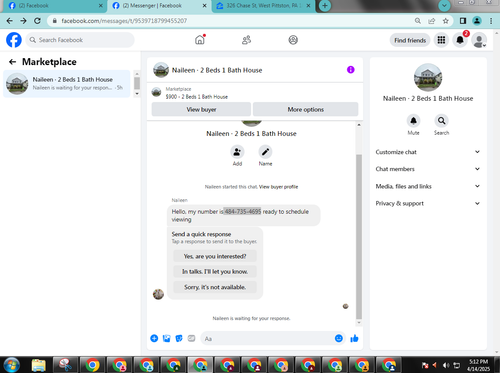
Task: Click the View buyer button
Action: click(201, 109)
